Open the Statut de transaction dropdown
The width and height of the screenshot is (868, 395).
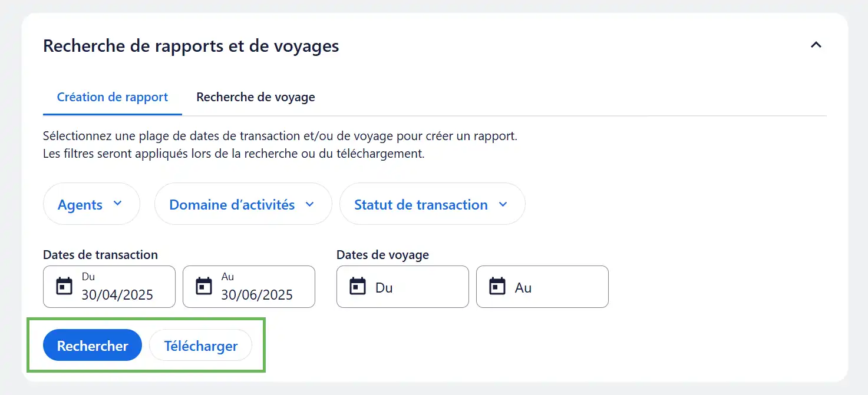421,204
